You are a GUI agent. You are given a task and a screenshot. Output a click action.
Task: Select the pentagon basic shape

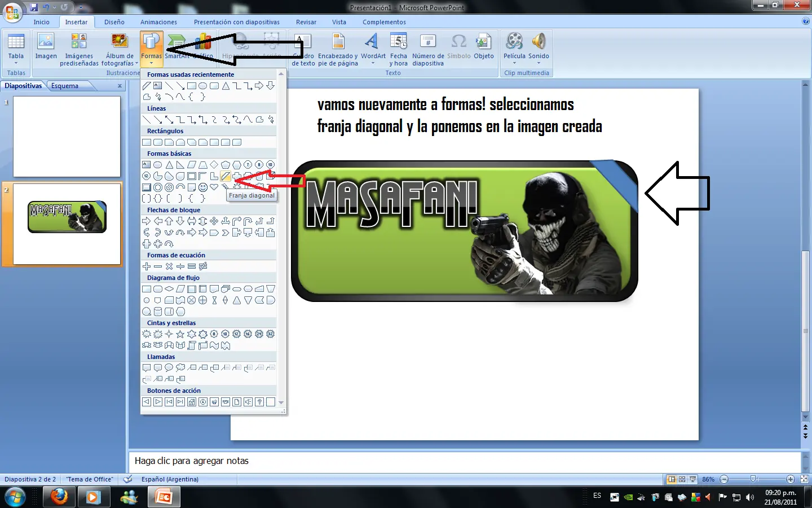(x=226, y=165)
